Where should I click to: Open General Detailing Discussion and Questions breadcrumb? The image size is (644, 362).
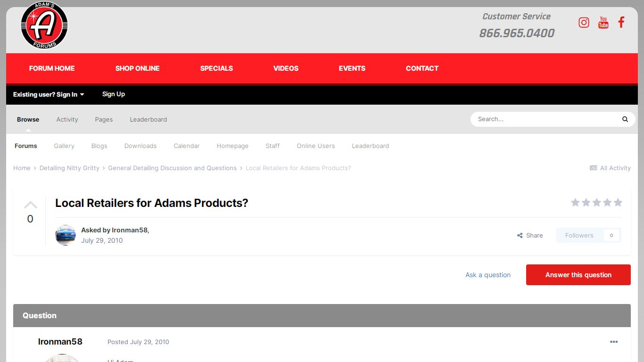[173, 168]
